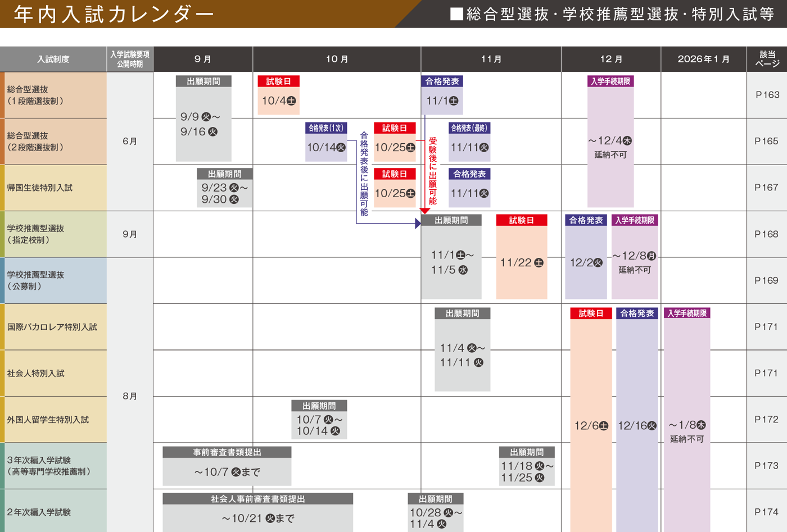The height and width of the screenshot is (532, 787).
Task: Click 6月 in the 公開時期 column
Action: [130, 142]
